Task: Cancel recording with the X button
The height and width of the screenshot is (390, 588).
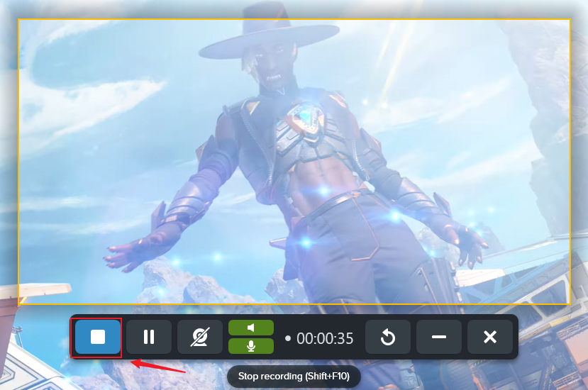Action: click(x=490, y=337)
